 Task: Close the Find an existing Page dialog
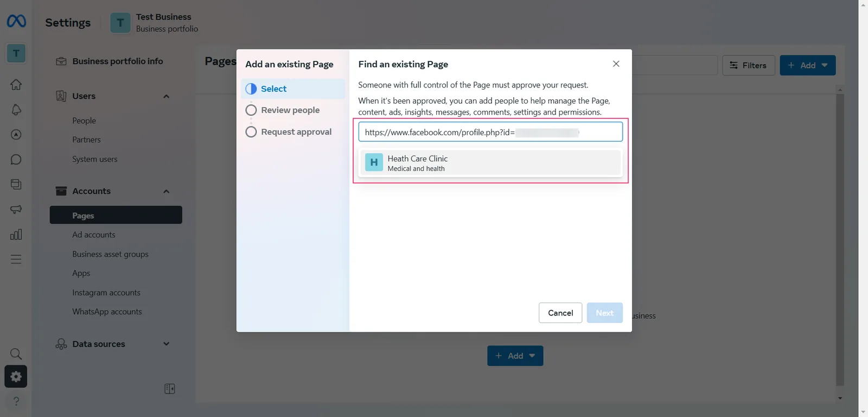pos(616,64)
